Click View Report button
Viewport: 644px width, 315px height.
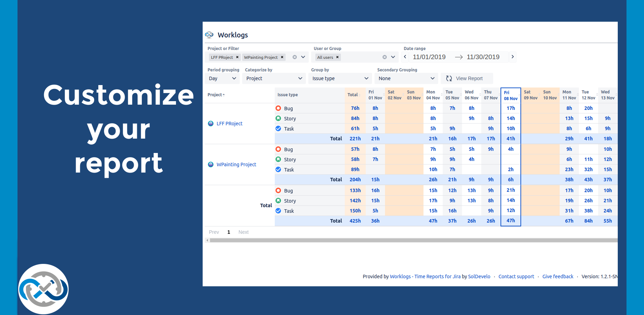(x=467, y=78)
